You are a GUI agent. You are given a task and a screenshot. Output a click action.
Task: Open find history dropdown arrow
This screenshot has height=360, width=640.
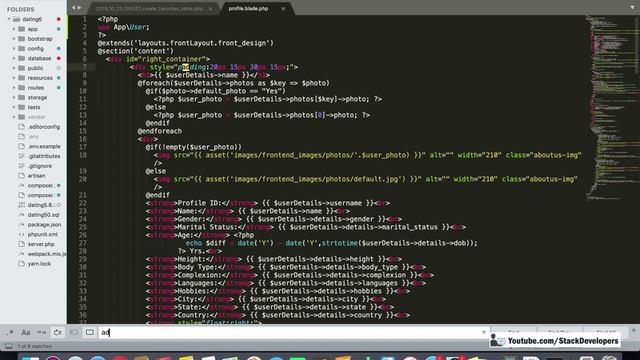484,332
